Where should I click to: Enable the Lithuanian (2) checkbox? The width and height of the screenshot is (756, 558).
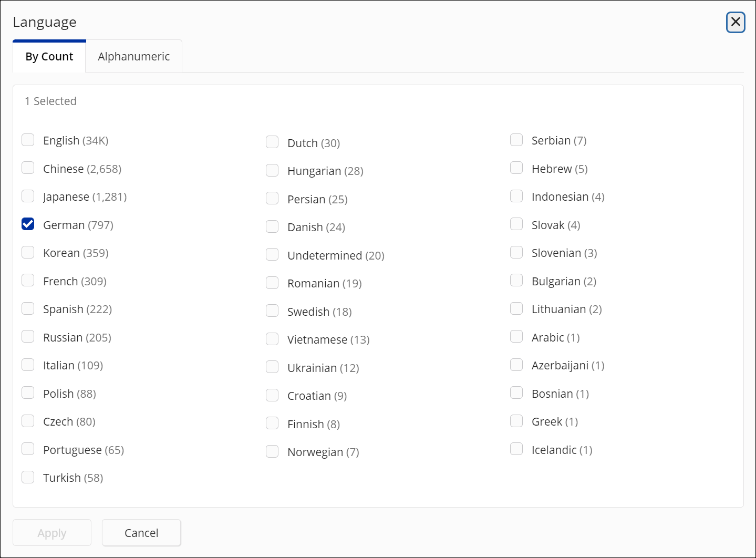(x=516, y=308)
